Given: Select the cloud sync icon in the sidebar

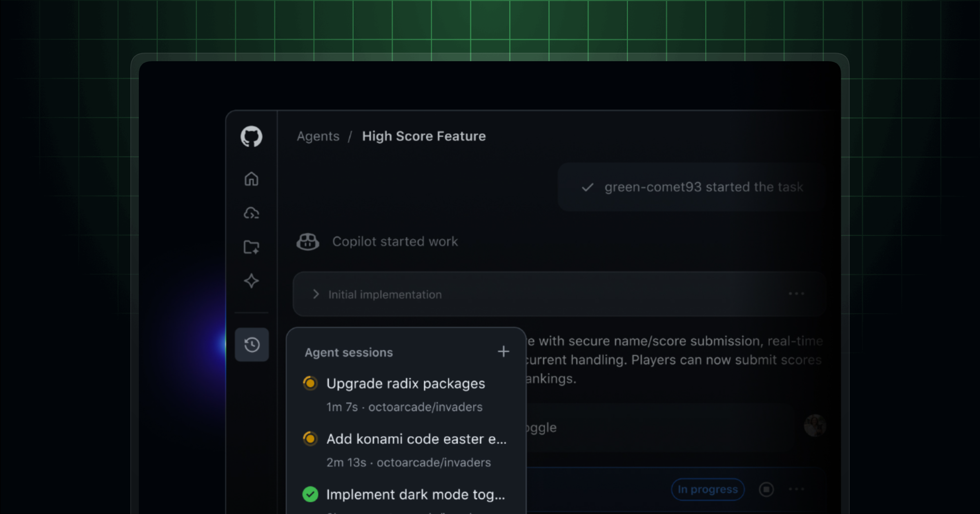Looking at the screenshot, I should pos(252,213).
